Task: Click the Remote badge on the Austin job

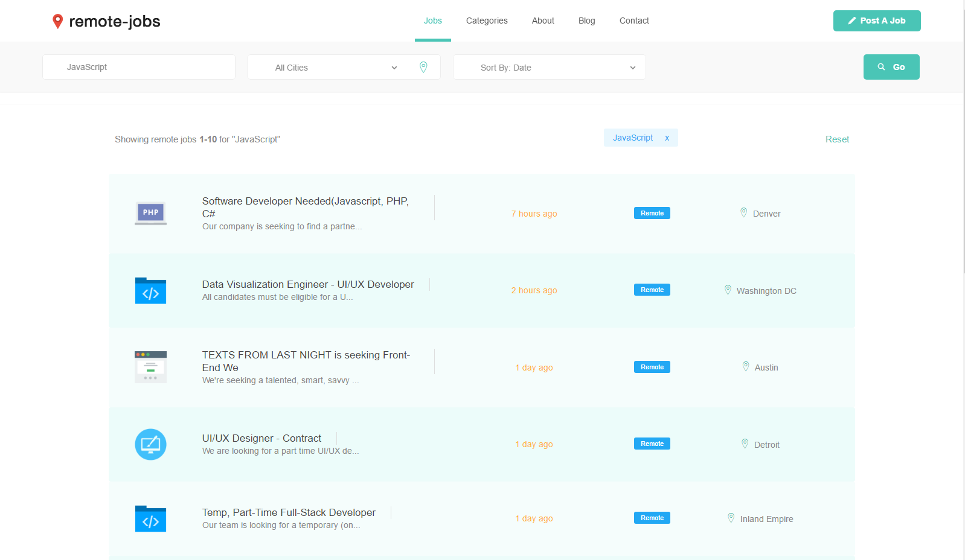Action: coord(652,367)
